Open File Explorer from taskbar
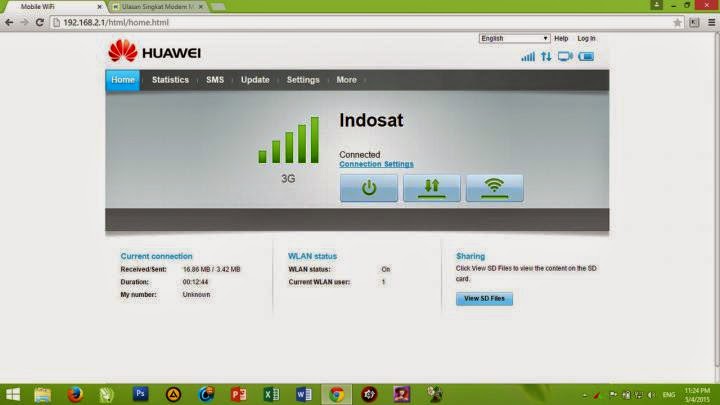Viewport: 720px width, 405px height. [x=43, y=394]
